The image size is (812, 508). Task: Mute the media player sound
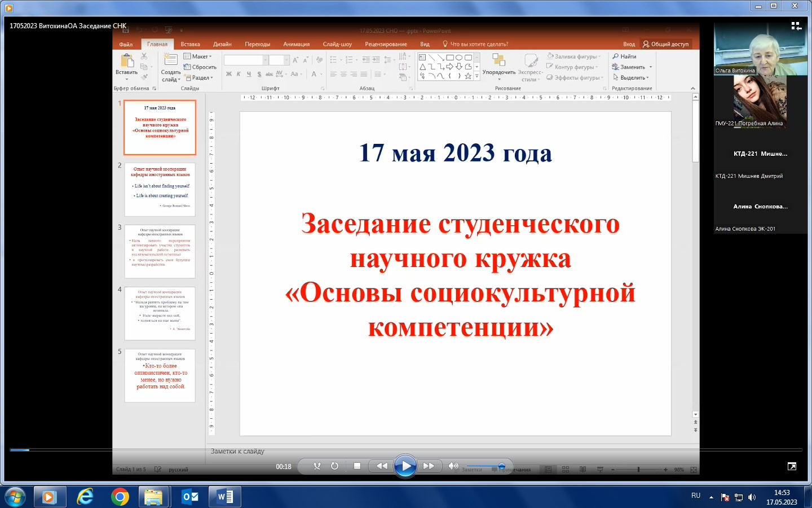[x=453, y=466]
